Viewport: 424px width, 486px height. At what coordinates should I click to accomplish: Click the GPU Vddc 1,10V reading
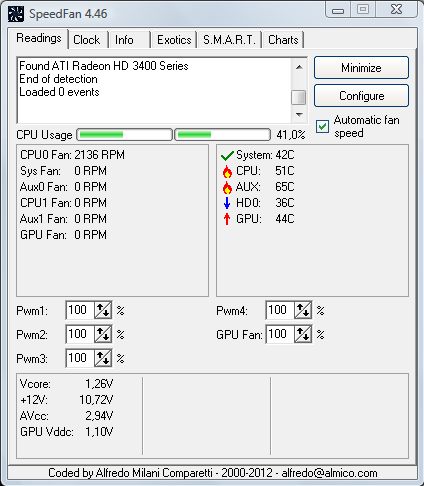(x=66, y=432)
